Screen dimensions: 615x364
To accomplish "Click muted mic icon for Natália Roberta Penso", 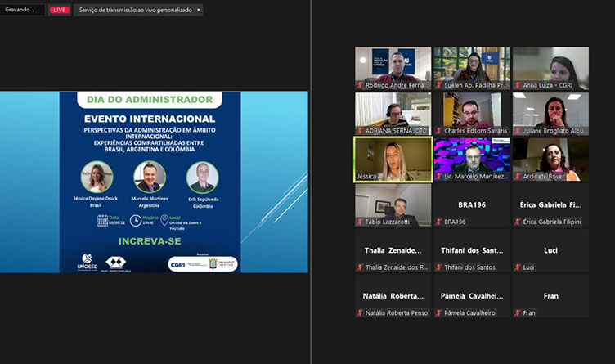I will 360,313.
